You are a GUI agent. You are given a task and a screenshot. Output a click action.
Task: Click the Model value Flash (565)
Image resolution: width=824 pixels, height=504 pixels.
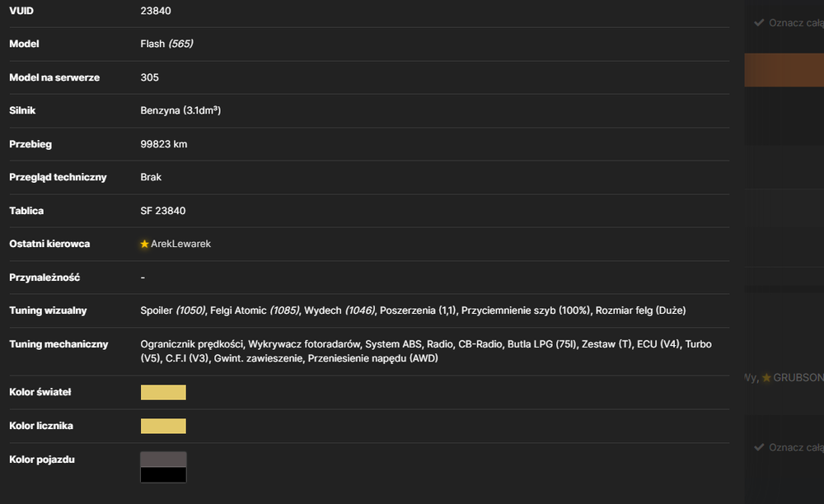coord(166,44)
